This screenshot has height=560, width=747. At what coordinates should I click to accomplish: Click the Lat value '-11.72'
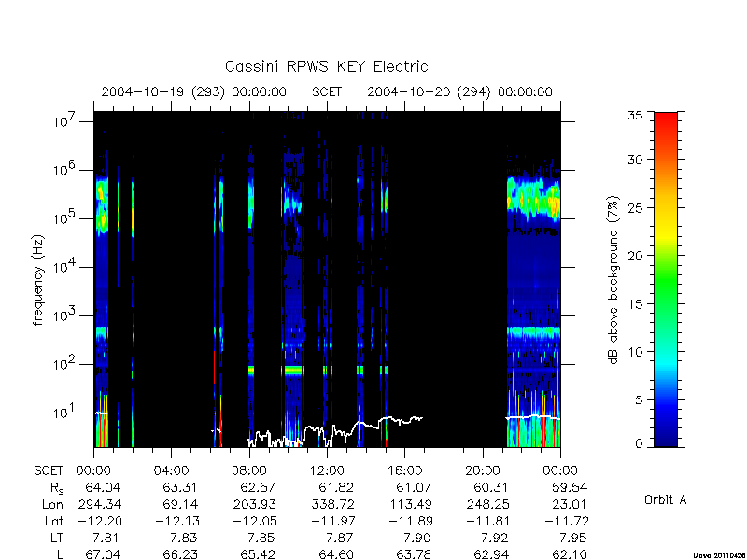[566, 521]
